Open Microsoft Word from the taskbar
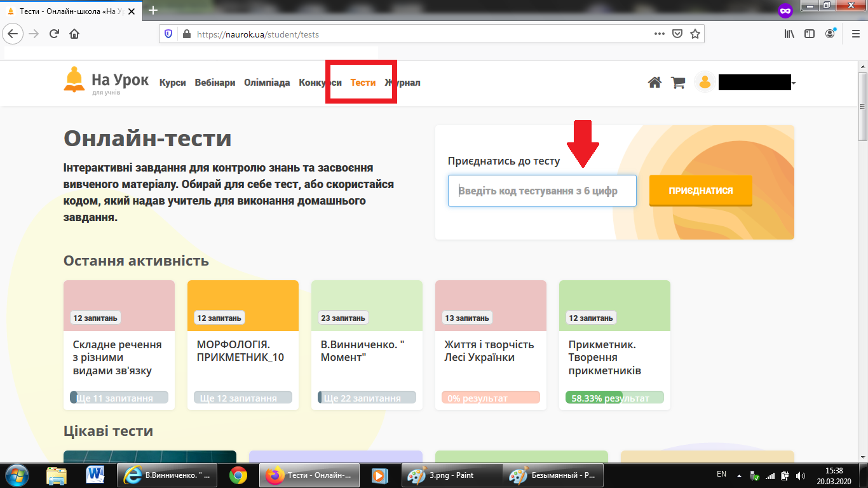 click(96, 475)
